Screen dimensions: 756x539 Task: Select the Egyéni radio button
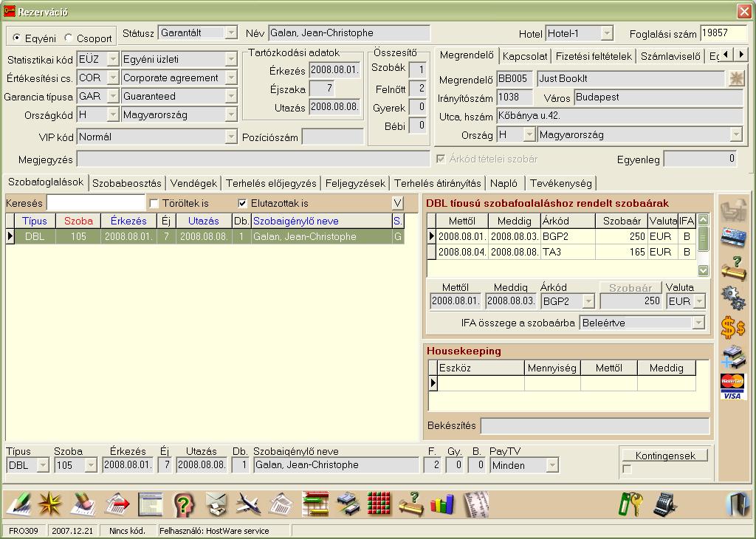click(18, 38)
